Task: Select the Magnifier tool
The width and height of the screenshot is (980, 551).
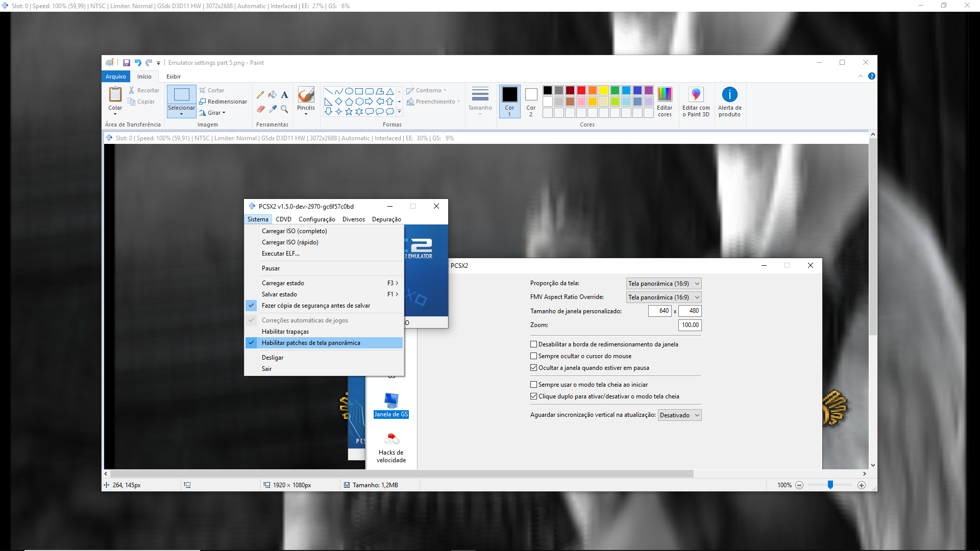Action: [284, 109]
